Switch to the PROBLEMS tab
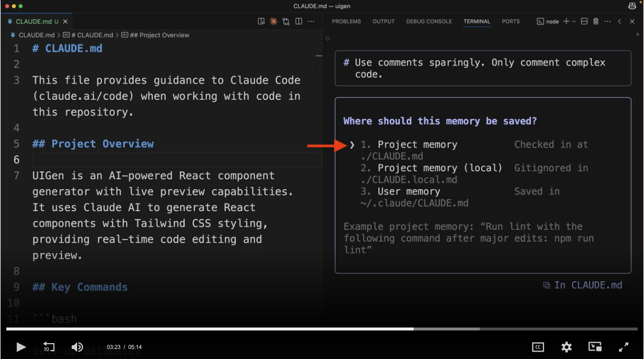644x359 pixels. (x=347, y=22)
